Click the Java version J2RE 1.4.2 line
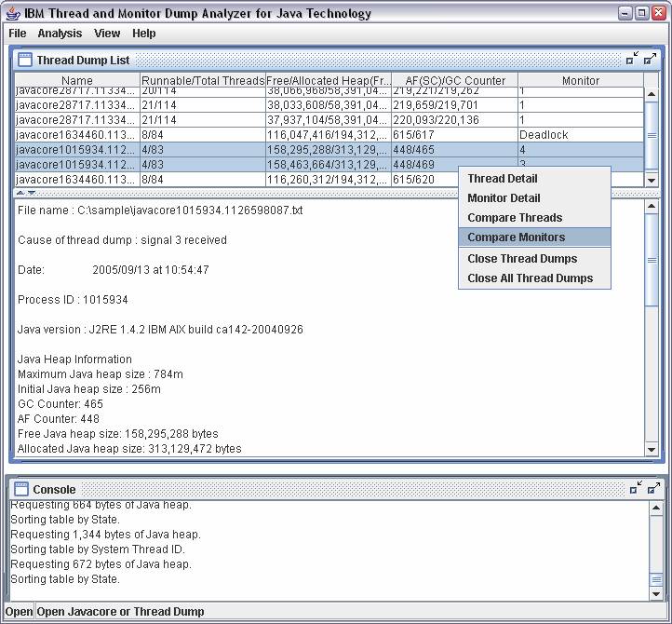The image size is (672, 624). tap(160, 330)
